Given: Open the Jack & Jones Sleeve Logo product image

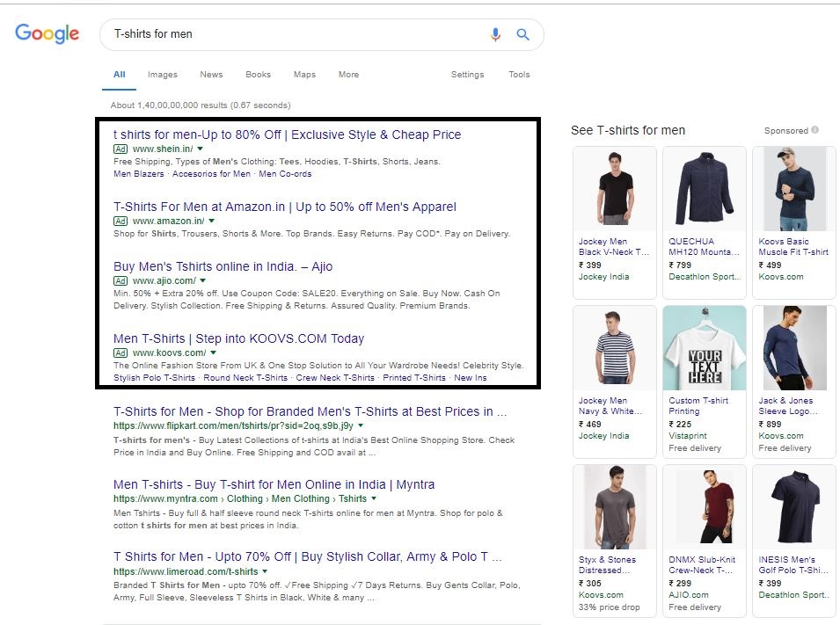Looking at the screenshot, I should (x=794, y=348).
